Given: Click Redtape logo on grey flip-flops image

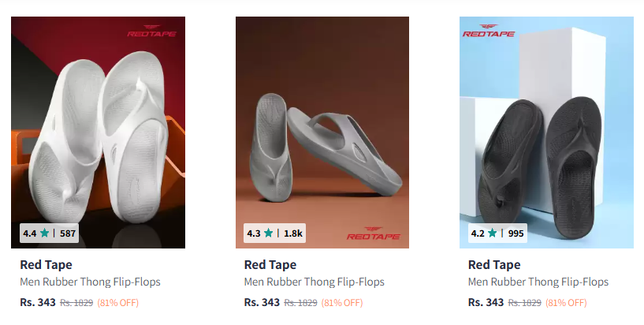Looking at the screenshot, I should coord(373,233).
